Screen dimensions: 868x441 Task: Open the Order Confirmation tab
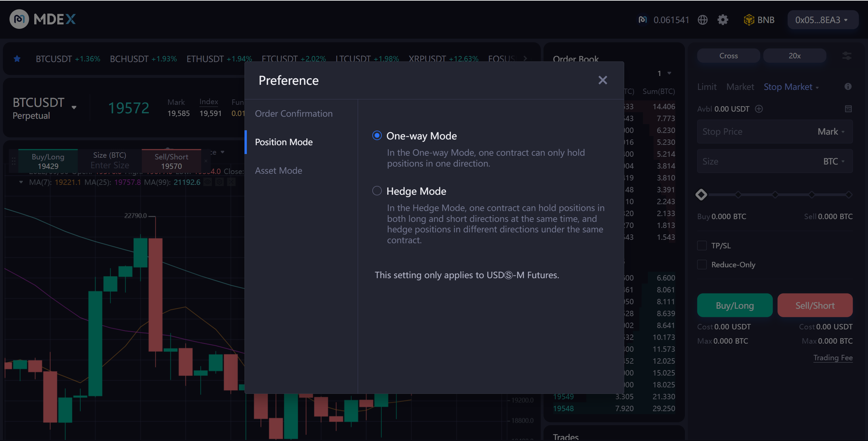[294, 114]
